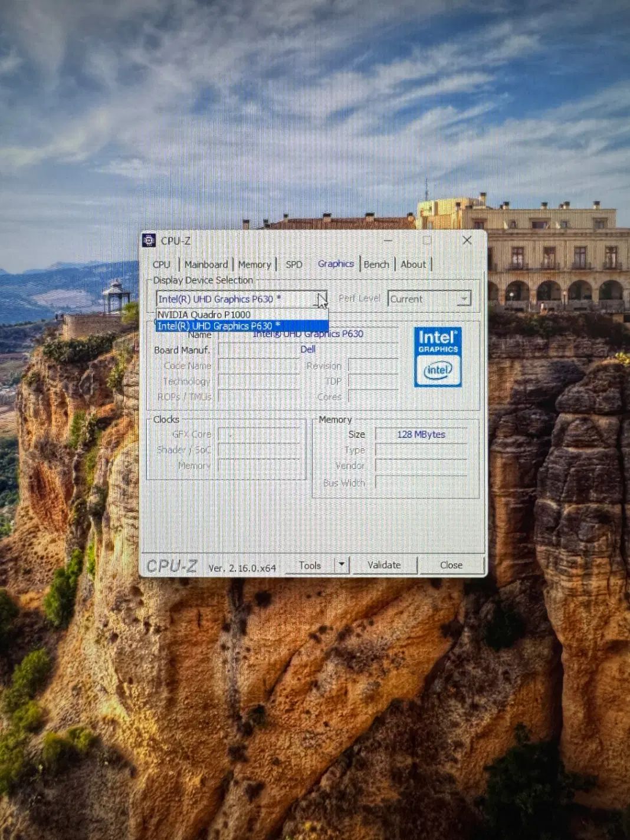Screen dimensions: 630x840
Task: Click the Clocks group label
Action: (x=166, y=419)
